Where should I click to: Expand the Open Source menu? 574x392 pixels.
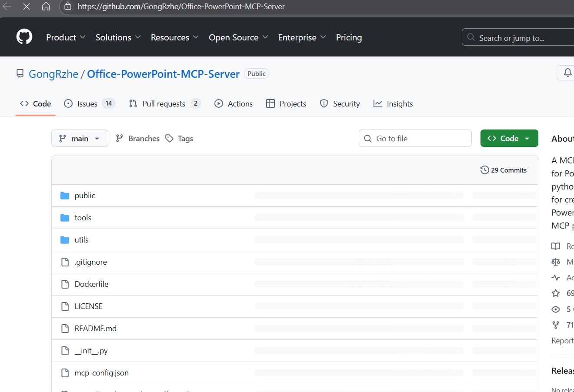click(238, 37)
